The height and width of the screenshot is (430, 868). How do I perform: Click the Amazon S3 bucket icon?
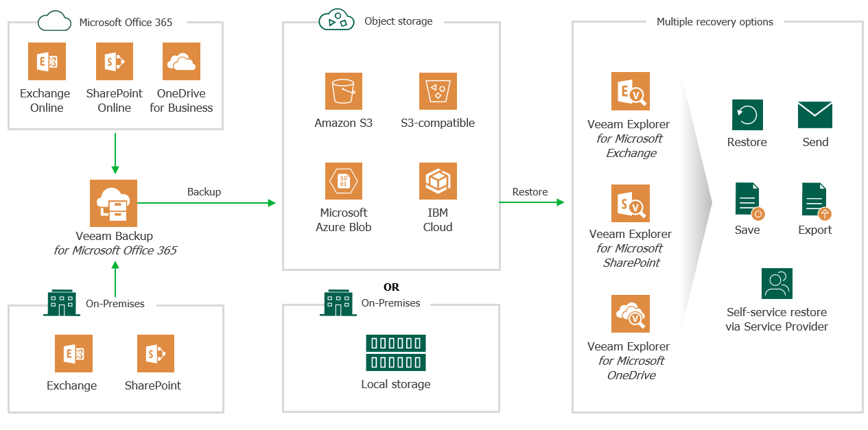coord(344,92)
